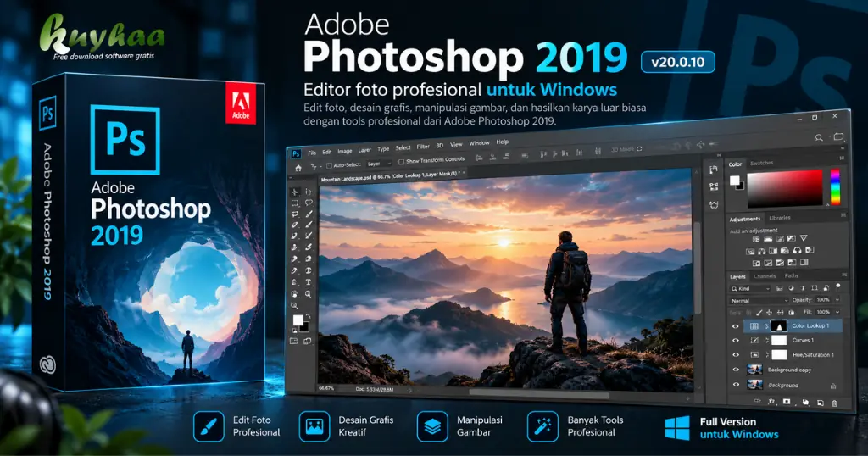This screenshot has height=456, width=868.
Task: Click the fx layer style icon
Action: point(771,401)
